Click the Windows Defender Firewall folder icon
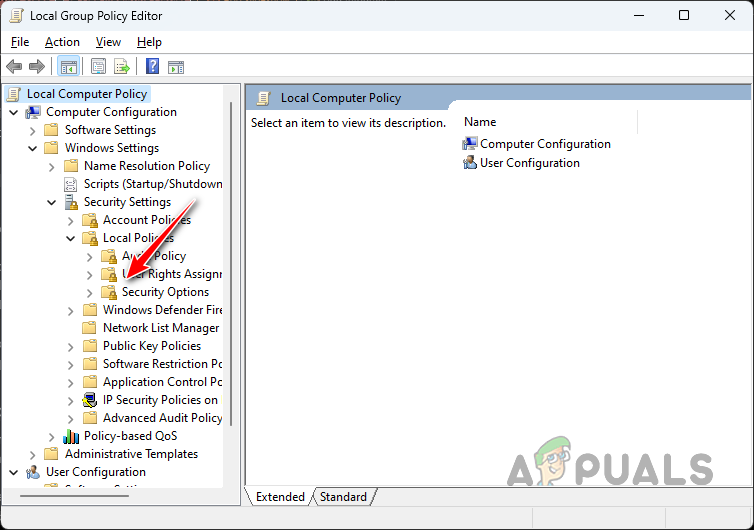 click(90, 310)
